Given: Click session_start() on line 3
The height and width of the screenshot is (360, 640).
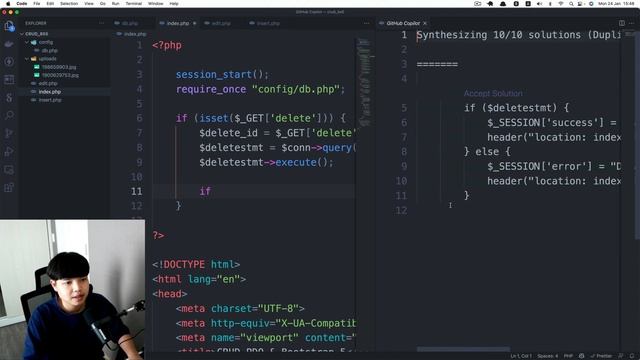Looking at the screenshot, I should point(222,75).
